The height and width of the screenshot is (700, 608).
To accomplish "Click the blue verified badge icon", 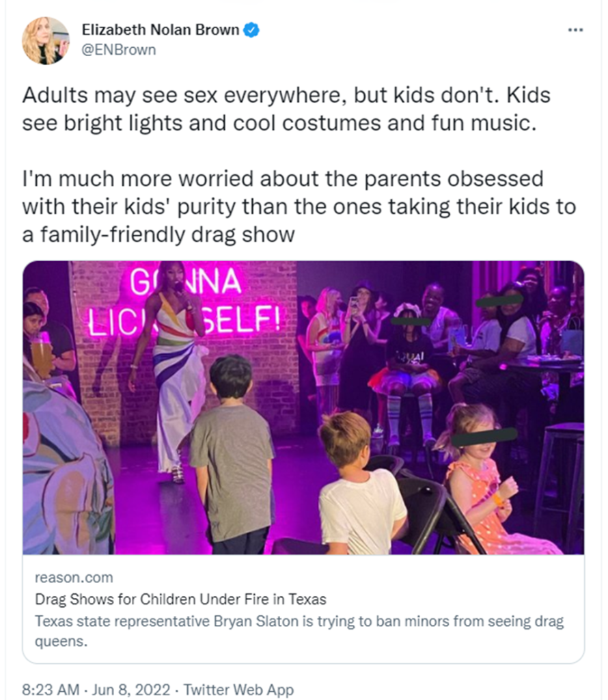I will 251,29.
